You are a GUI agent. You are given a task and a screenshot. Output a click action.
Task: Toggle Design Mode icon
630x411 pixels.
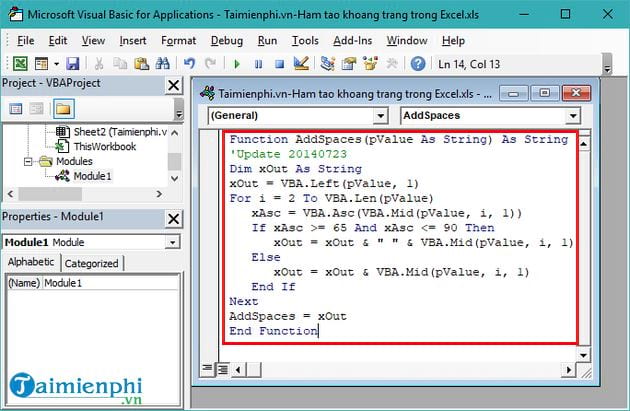click(x=301, y=63)
